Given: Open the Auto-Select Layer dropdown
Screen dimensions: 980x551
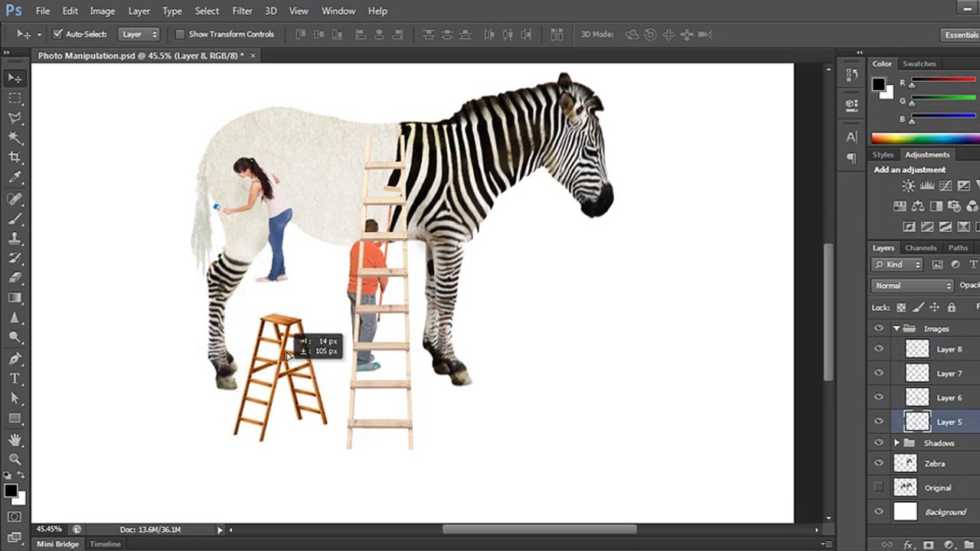Looking at the screenshot, I should (x=139, y=34).
